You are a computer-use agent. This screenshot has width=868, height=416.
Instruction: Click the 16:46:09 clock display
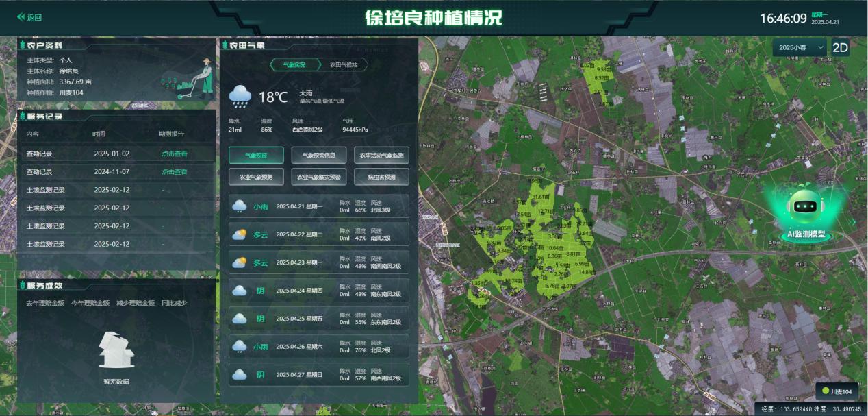tap(783, 19)
